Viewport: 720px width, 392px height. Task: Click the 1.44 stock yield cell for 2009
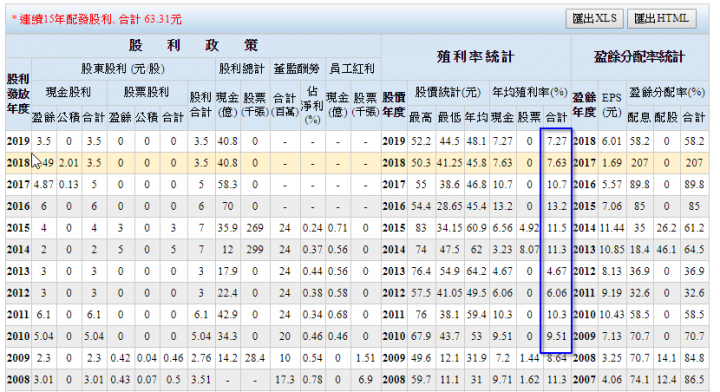pos(529,358)
